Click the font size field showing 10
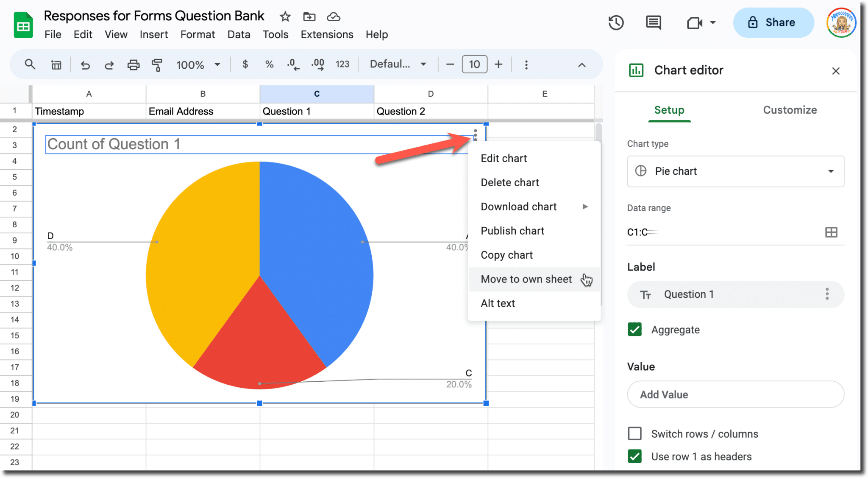The height and width of the screenshot is (478, 868). pyautogui.click(x=474, y=64)
